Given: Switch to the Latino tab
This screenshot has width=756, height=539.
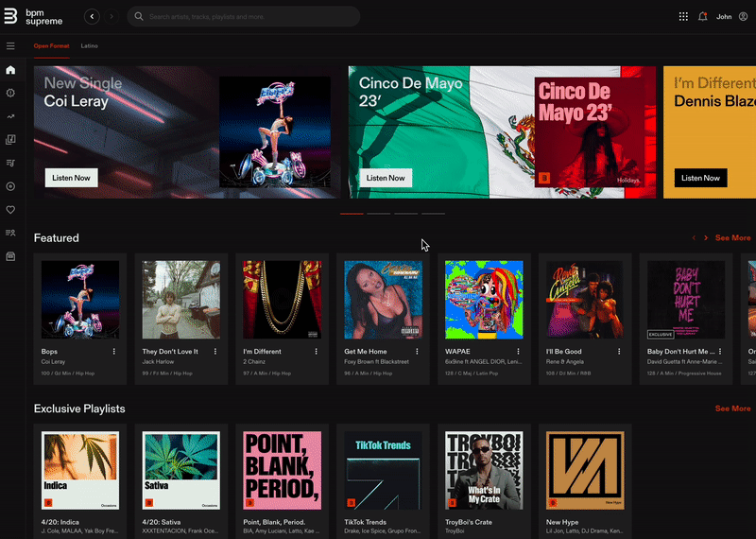Looking at the screenshot, I should point(89,45).
